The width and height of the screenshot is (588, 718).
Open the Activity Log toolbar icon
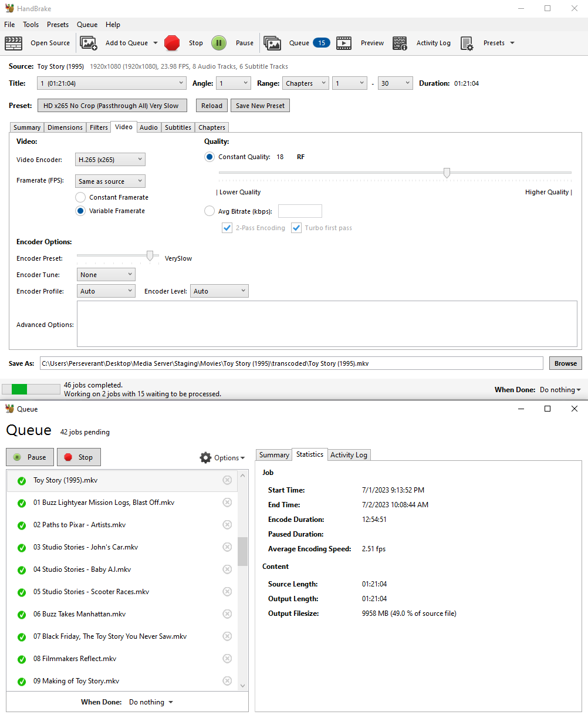click(400, 43)
